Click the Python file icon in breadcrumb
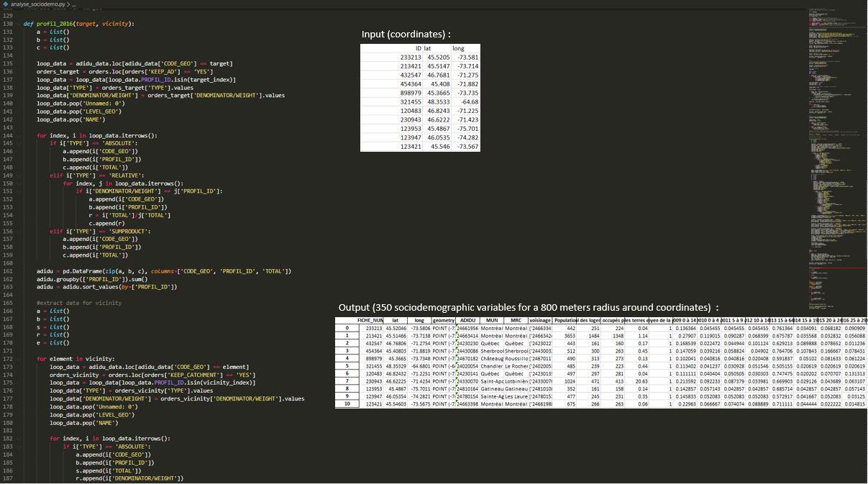Viewport: 868px width, 484px height. 6,4
